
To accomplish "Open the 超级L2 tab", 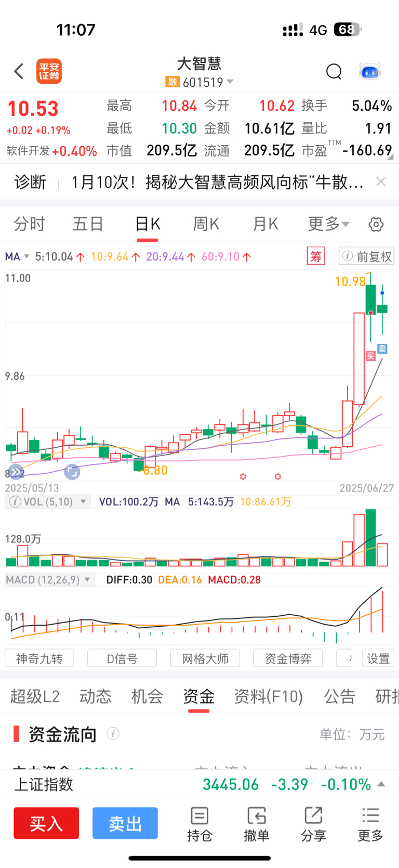I will pyautogui.click(x=35, y=696).
